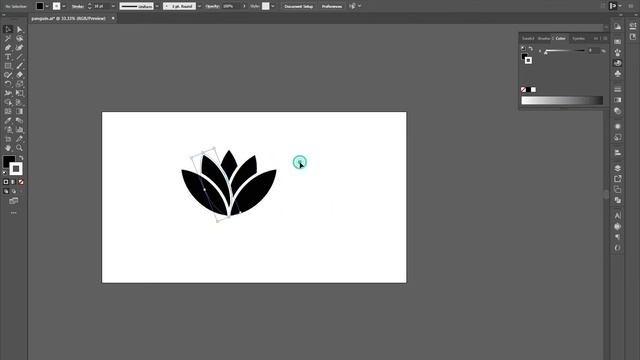Image resolution: width=640 pixels, height=360 pixels.
Task: Select the Pen tool
Action: click(8, 47)
